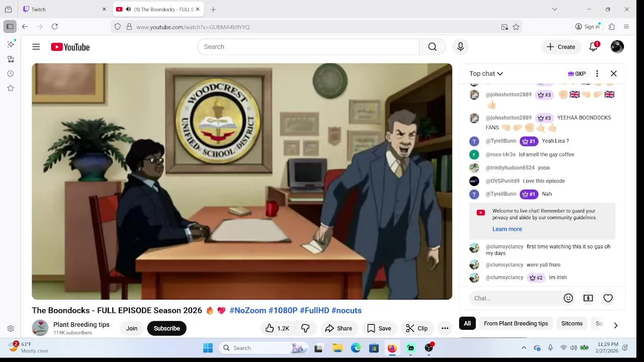The image size is (644, 362).
Task: Click the Subscribe button
Action: tap(167, 328)
